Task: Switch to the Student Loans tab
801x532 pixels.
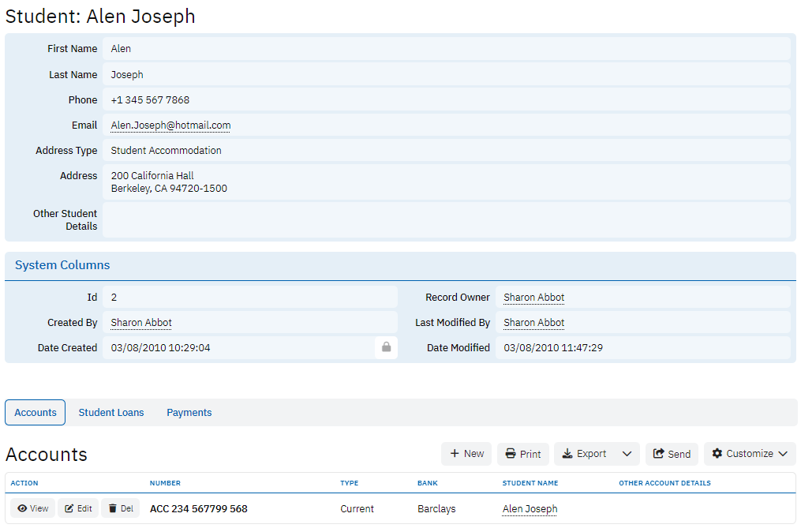Action: (111, 413)
